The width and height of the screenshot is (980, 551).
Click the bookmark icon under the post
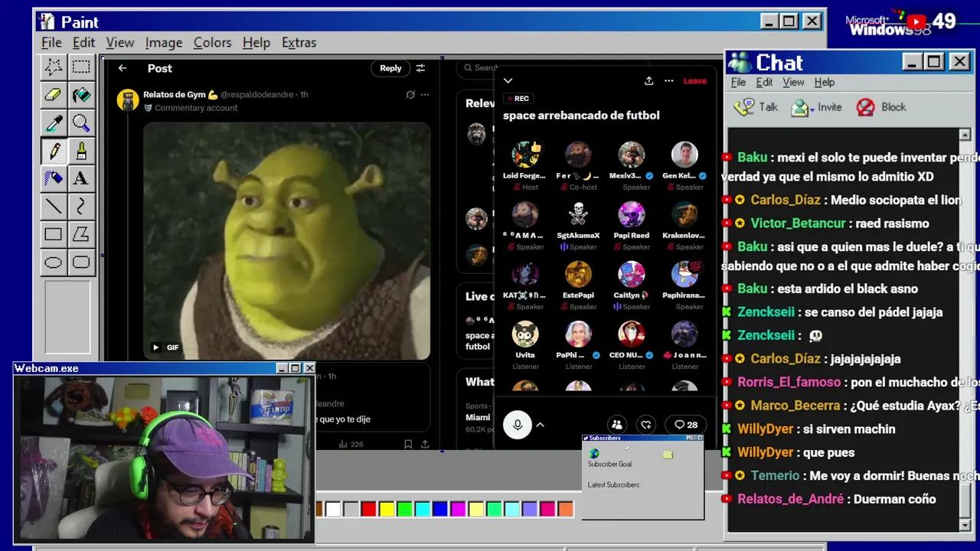408,444
